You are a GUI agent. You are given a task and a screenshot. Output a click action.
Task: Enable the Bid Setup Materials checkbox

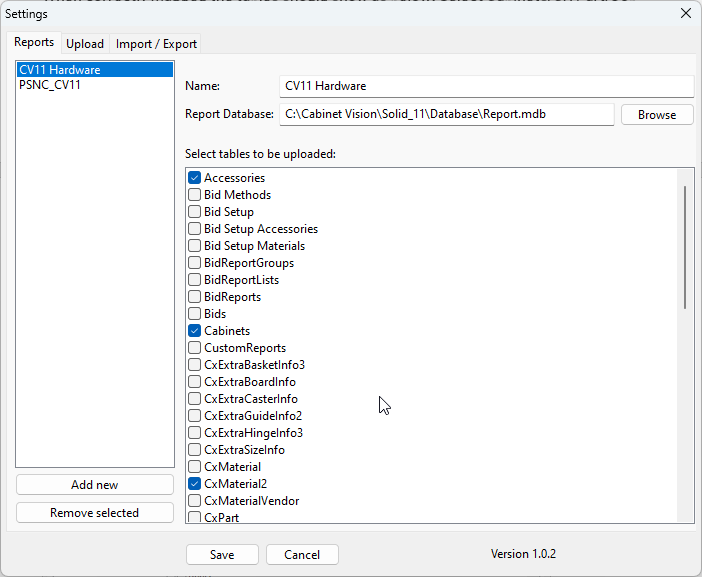(x=195, y=246)
